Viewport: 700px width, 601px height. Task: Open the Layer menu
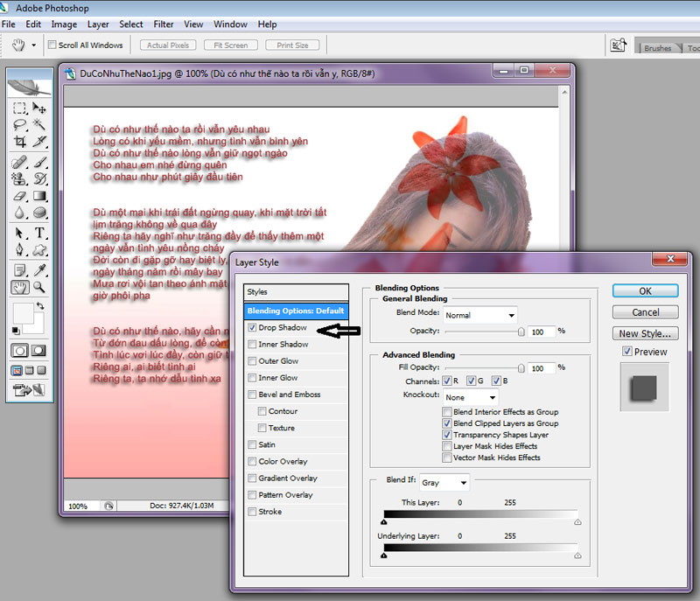99,24
